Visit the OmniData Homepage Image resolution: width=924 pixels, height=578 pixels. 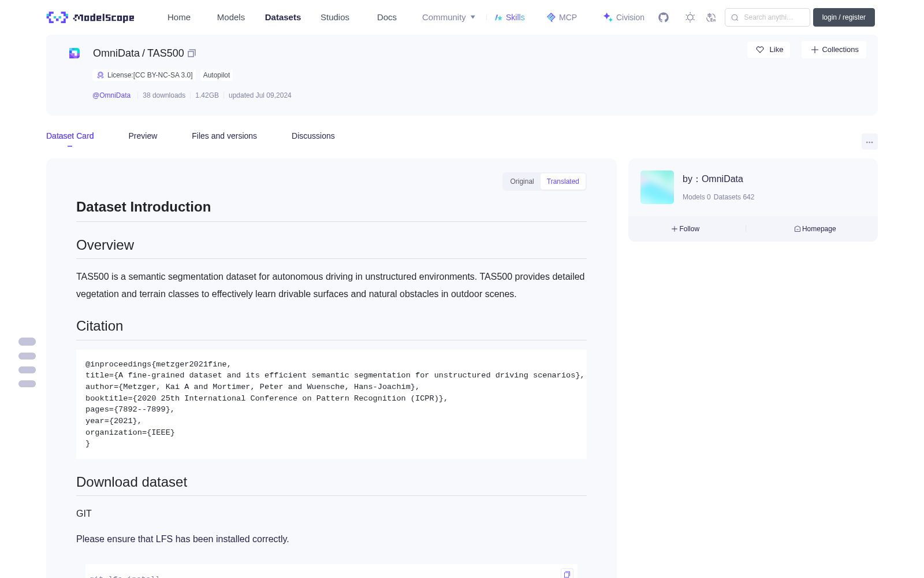tap(815, 229)
